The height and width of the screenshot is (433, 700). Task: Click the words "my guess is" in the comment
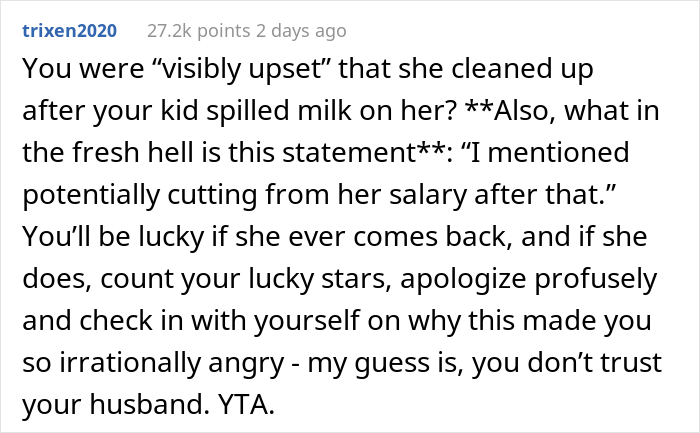(383, 362)
